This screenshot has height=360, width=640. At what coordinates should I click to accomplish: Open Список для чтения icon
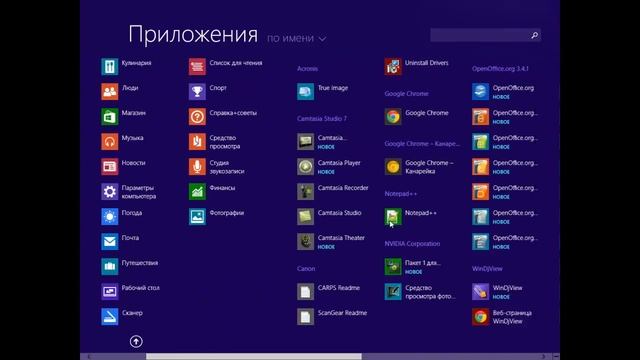click(x=197, y=67)
